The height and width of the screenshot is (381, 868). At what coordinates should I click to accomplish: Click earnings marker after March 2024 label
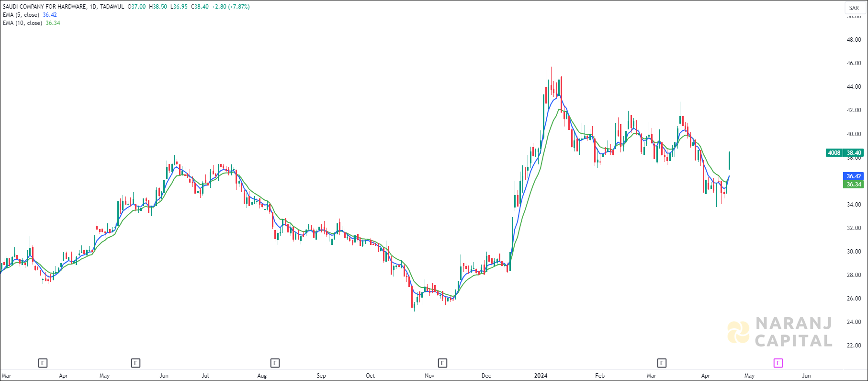[662, 363]
